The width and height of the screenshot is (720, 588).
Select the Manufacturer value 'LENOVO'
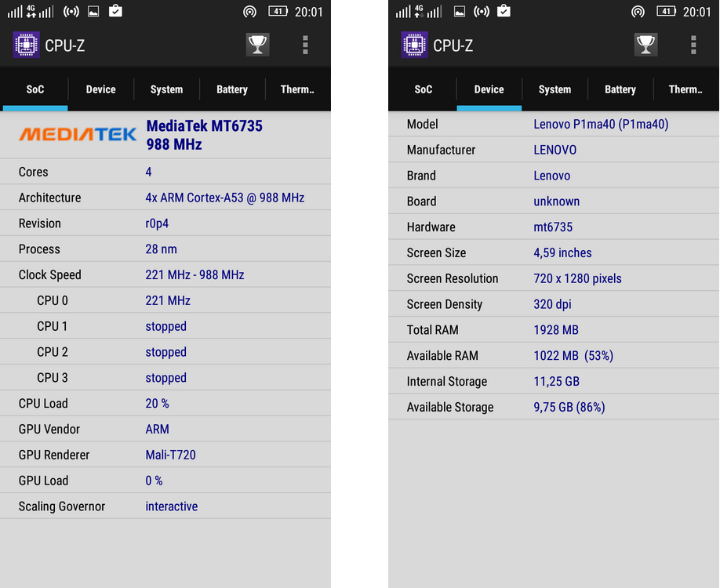pos(555,150)
